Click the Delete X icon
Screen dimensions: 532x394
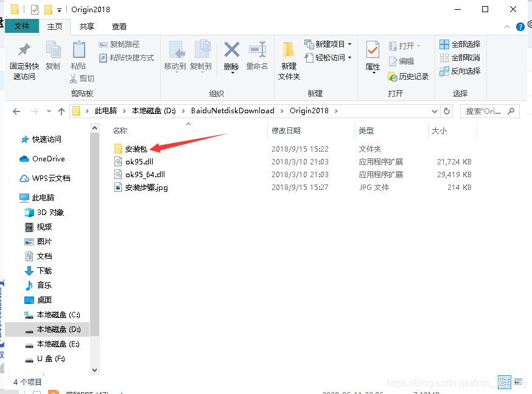click(x=232, y=49)
